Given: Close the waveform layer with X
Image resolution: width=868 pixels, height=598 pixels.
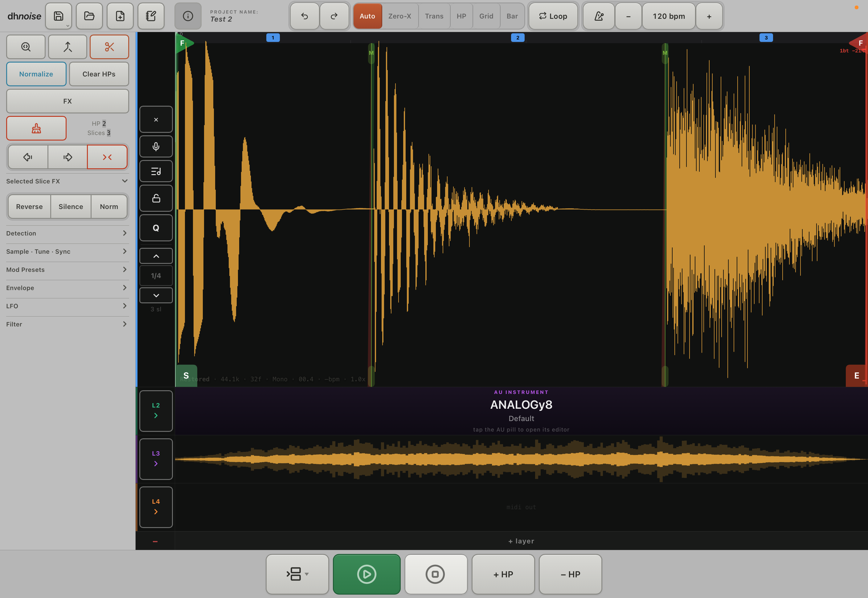Looking at the screenshot, I should coord(156,120).
